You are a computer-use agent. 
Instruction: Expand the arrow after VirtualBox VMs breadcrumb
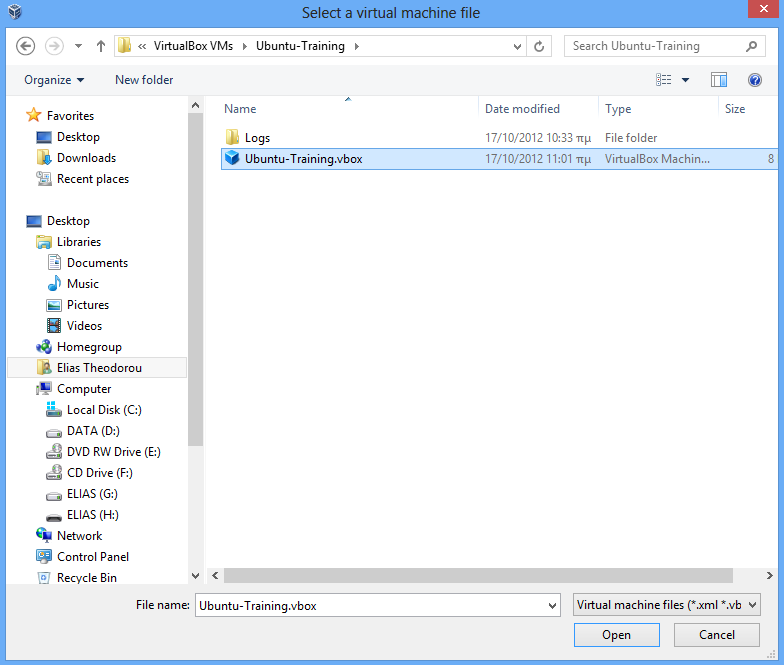coord(244,46)
